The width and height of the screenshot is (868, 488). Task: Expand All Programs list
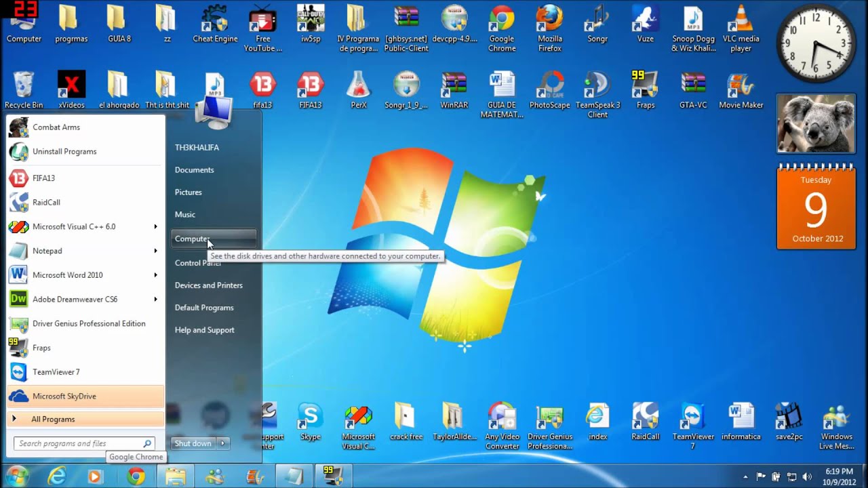coord(85,419)
